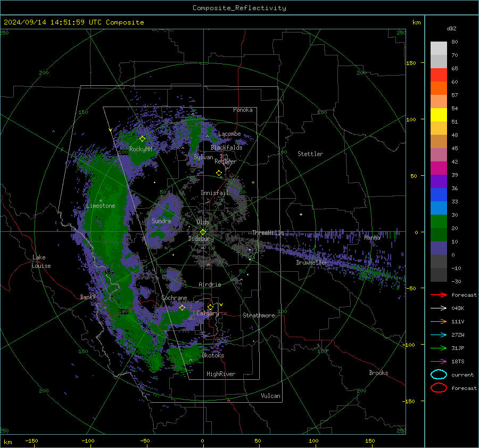The width and height of the screenshot is (479, 448).
Task: Click the Stettler label
Action: (310, 154)
